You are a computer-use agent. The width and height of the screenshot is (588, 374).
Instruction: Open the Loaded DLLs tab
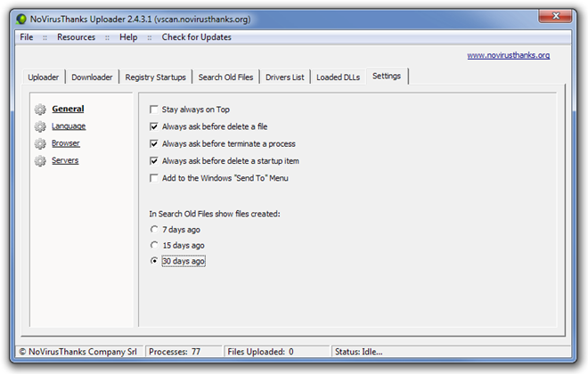coord(339,77)
